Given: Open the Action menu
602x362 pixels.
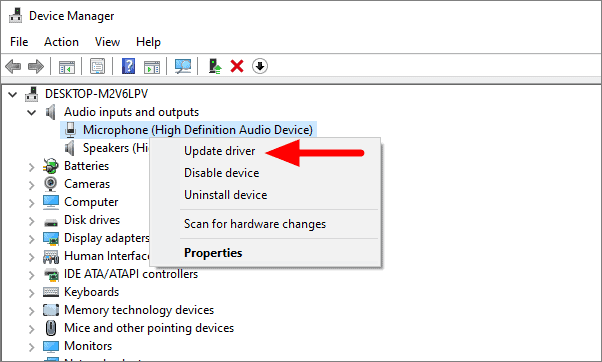Looking at the screenshot, I should pyautogui.click(x=61, y=41).
